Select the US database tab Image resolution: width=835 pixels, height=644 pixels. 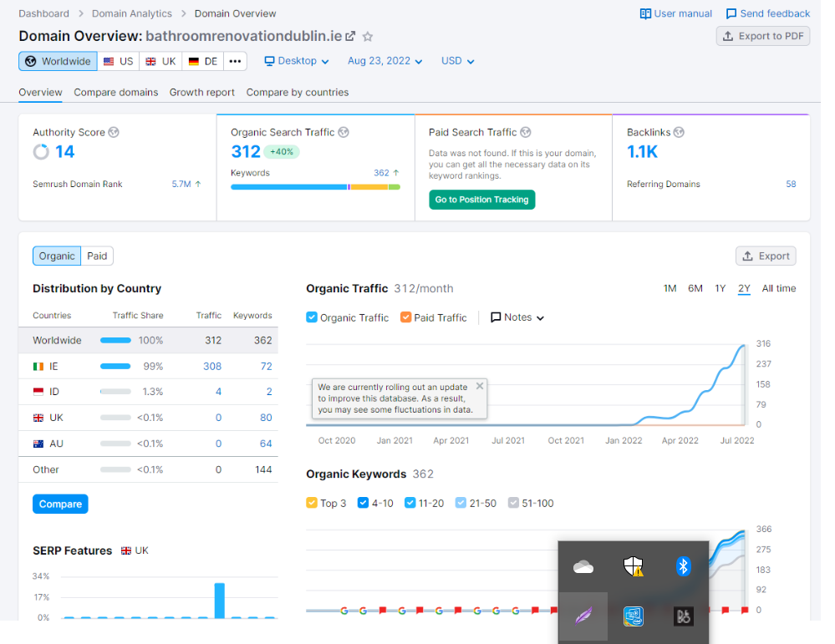118,61
